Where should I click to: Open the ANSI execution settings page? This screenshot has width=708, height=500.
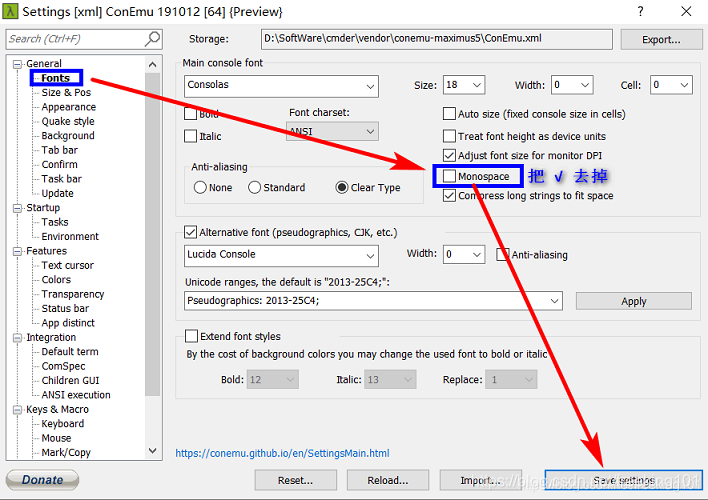76,395
